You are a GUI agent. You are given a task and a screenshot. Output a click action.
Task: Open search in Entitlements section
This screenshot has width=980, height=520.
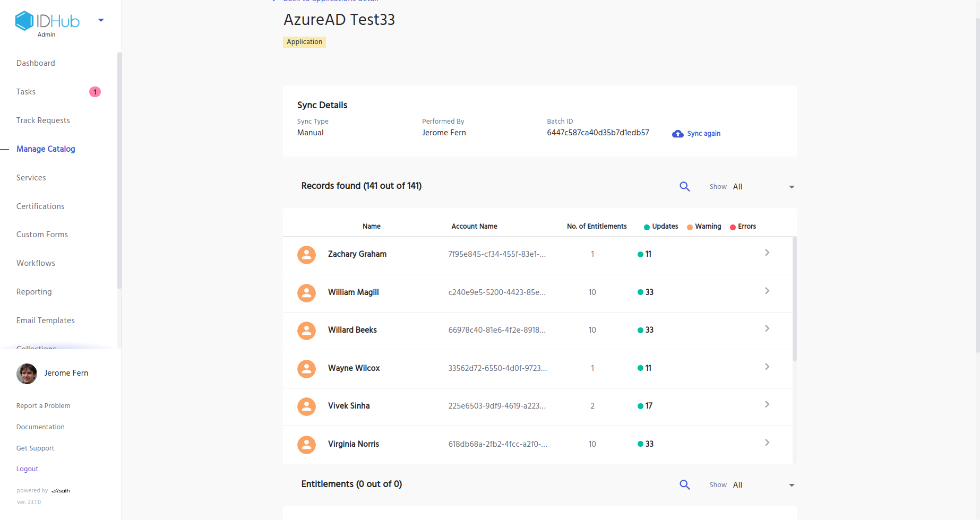(x=684, y=485)
